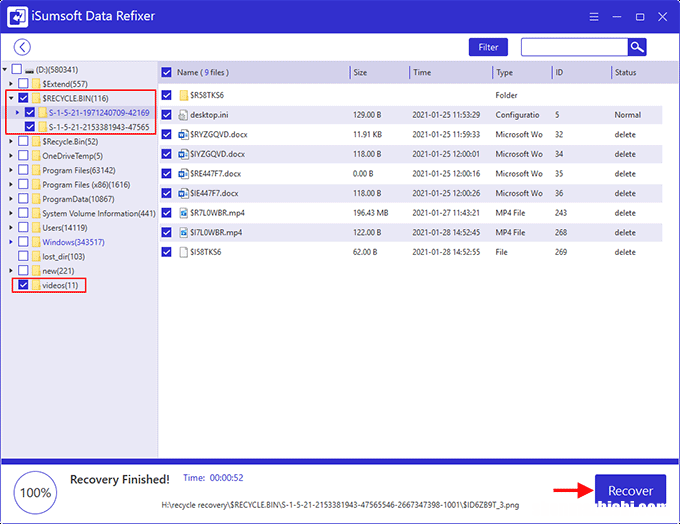
Task: Expand the Users(14119) node
Action: point(11,227)
